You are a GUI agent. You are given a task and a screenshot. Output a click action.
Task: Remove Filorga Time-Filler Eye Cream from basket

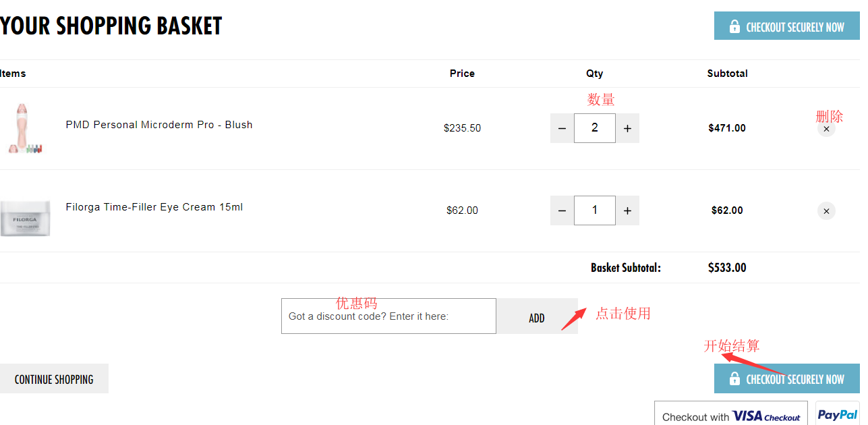826,211
